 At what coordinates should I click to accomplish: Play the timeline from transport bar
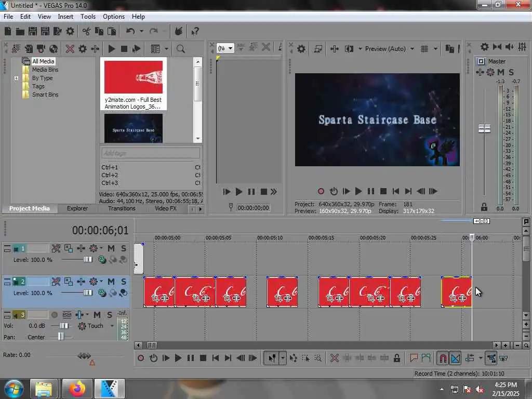(178, 358)
